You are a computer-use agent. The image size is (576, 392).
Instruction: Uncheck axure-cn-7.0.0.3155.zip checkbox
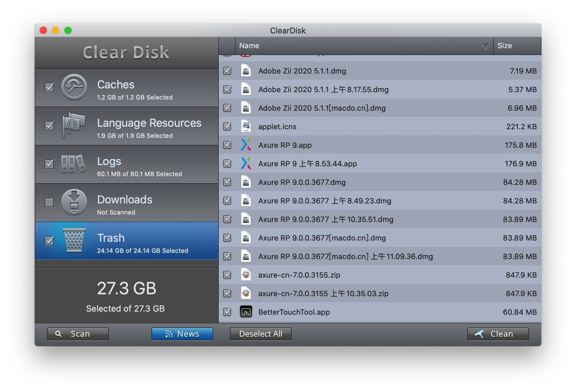[x=227, y=275]
